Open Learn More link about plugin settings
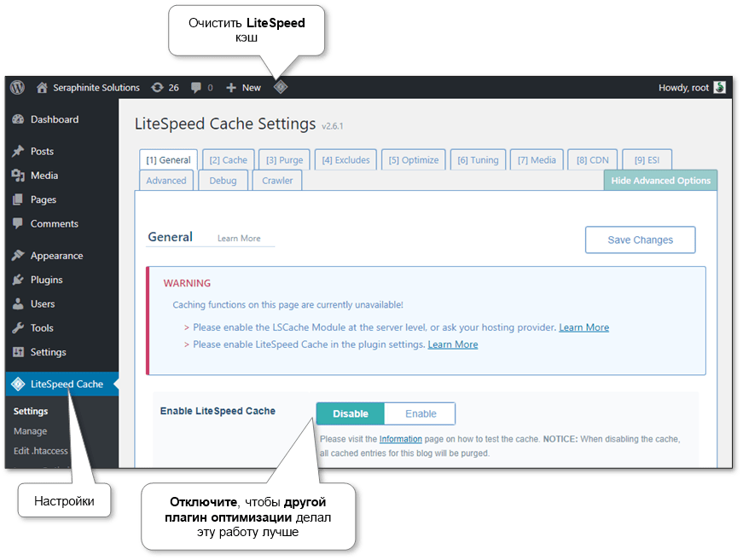 452,344
